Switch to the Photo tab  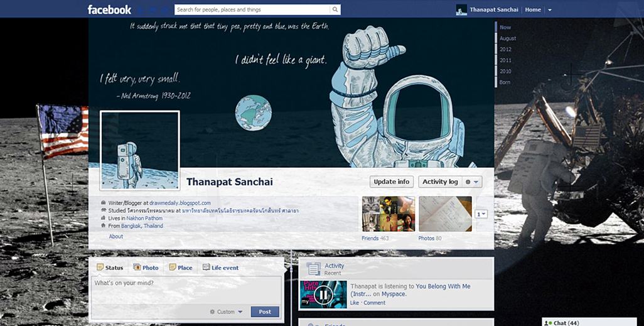coord(146,268)
